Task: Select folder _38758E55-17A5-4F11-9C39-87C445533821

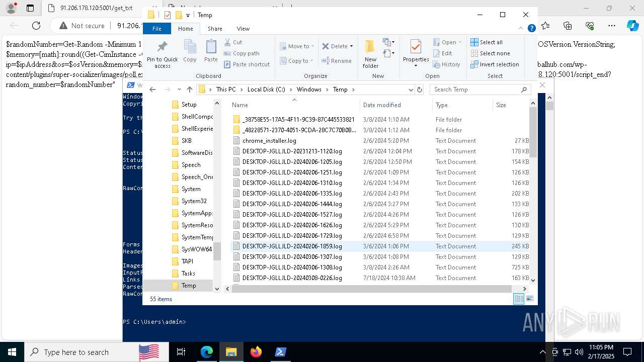Action: pyautogui.click(x=298, y=120)
